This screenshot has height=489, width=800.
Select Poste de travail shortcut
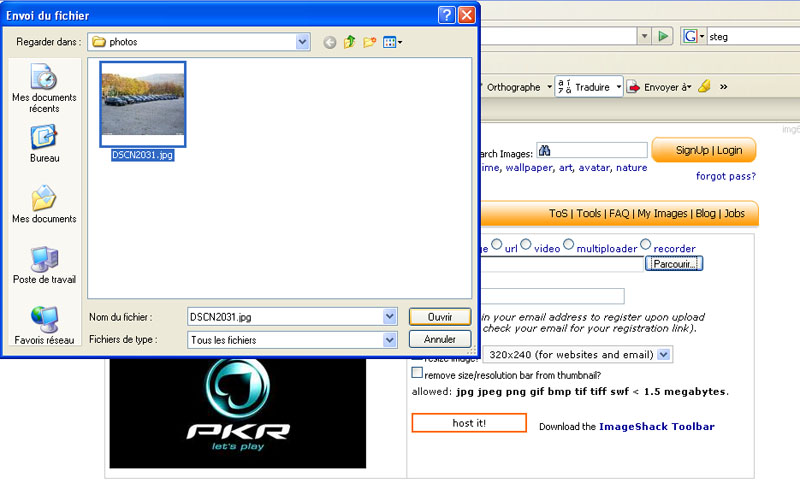44,265
